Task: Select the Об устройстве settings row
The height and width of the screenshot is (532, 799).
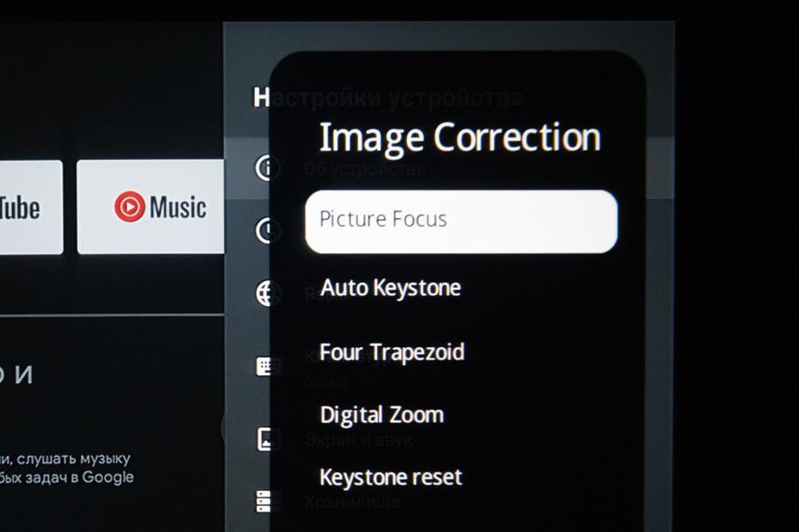Action: (x=364, y=169)
